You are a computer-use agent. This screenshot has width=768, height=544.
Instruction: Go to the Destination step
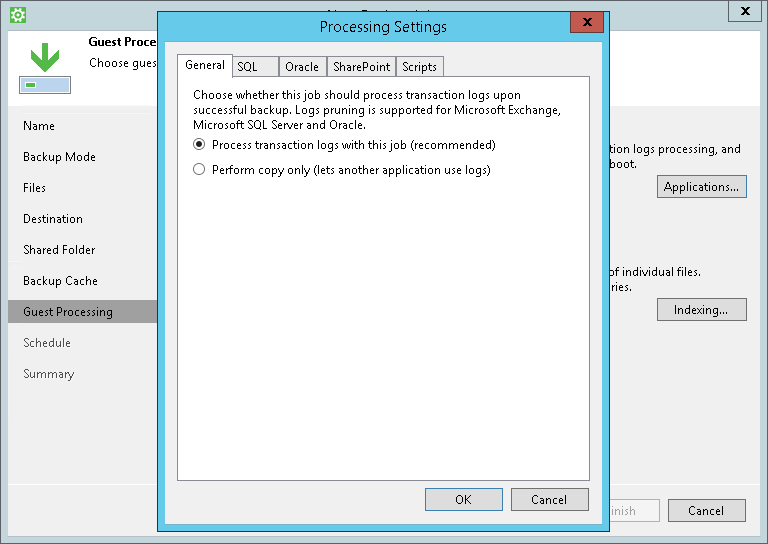53,218
